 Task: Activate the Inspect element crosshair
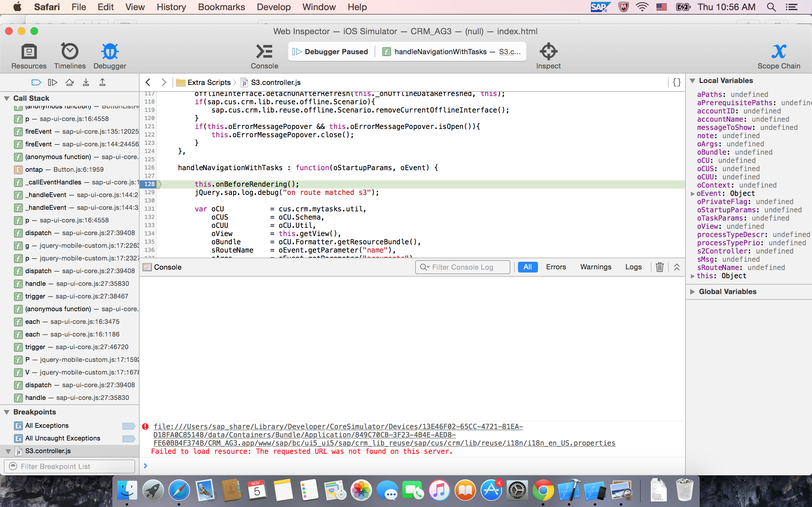click(548, 52)
